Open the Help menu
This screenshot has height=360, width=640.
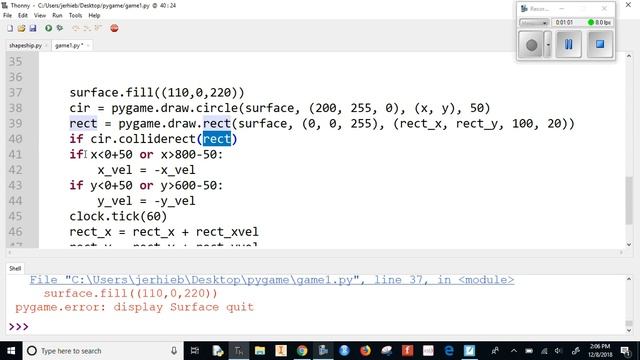point(94,15)
